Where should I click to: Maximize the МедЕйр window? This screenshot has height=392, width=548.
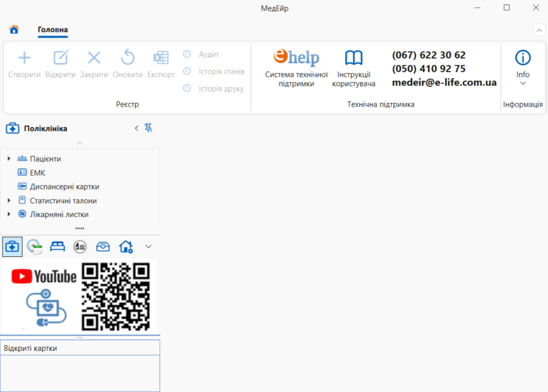(x=507, y=8)
